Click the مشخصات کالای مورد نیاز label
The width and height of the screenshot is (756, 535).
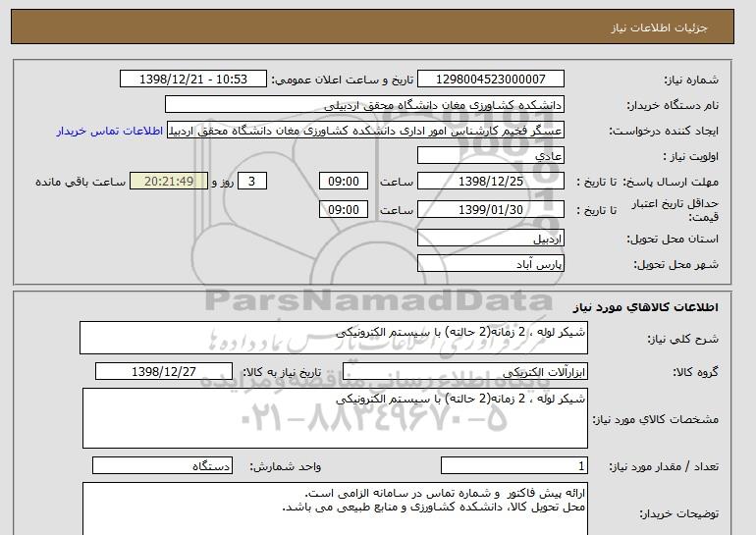(655, 419)
